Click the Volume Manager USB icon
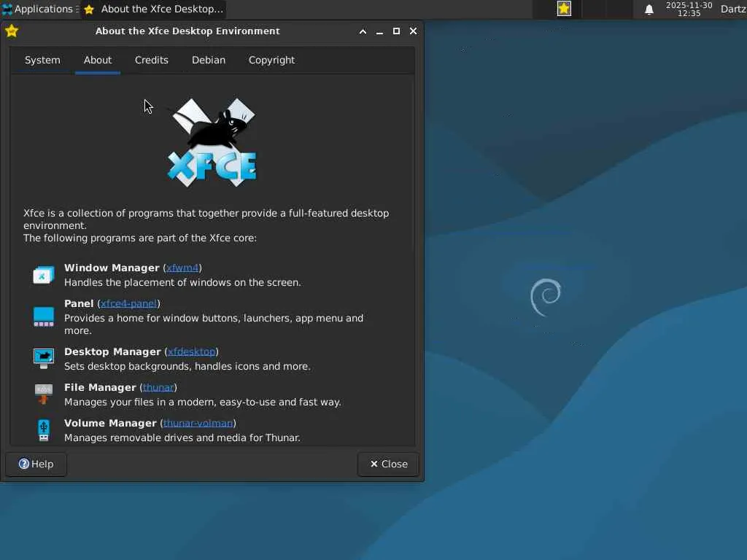 43,430
